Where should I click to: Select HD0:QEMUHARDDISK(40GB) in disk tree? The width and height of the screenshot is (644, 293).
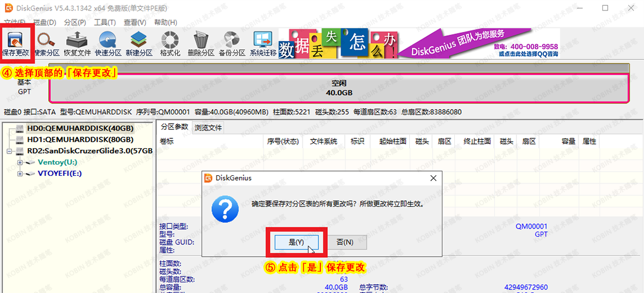[80, 128]
